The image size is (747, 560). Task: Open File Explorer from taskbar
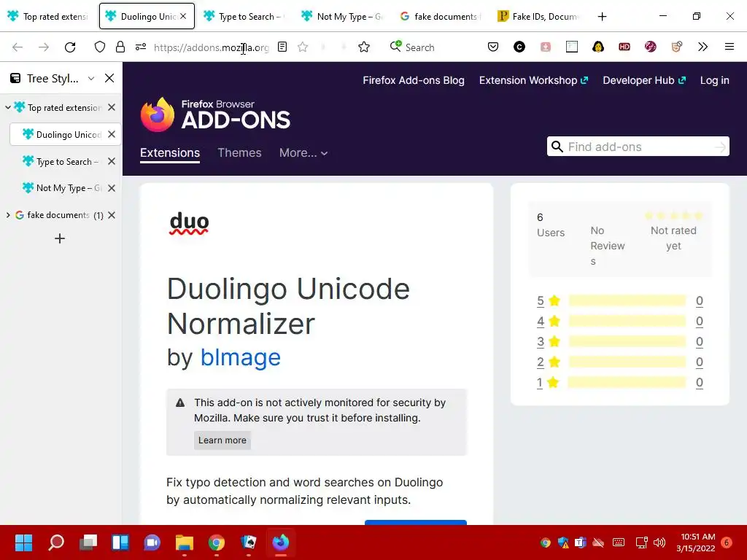[x=185, y=542]
